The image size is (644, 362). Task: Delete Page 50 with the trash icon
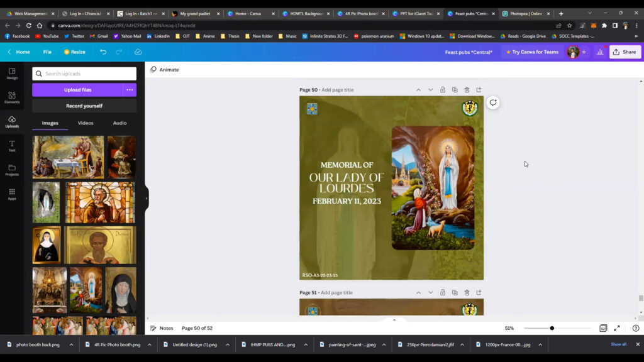pyautogui.click(x=467, y=90)
